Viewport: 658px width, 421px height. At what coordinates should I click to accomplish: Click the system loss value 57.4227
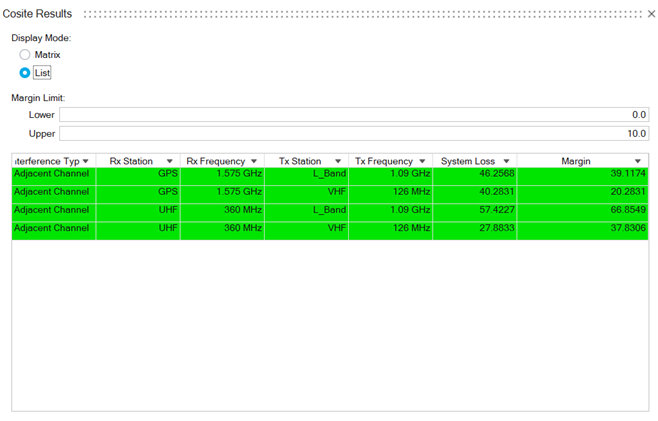(496, 209)
